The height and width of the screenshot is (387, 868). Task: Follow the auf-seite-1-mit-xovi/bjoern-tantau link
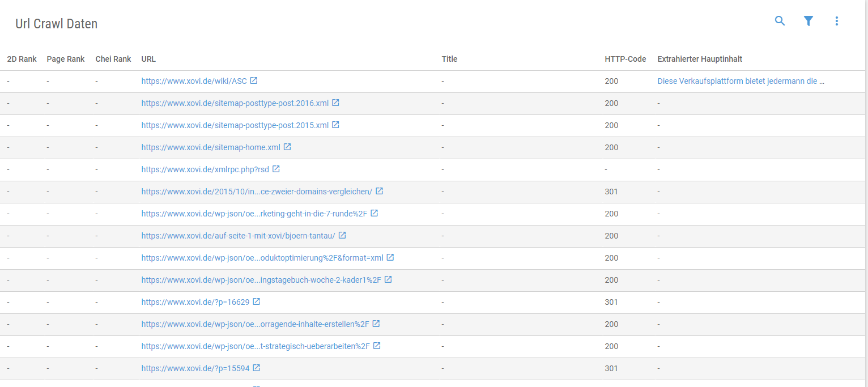click(239, 236)
